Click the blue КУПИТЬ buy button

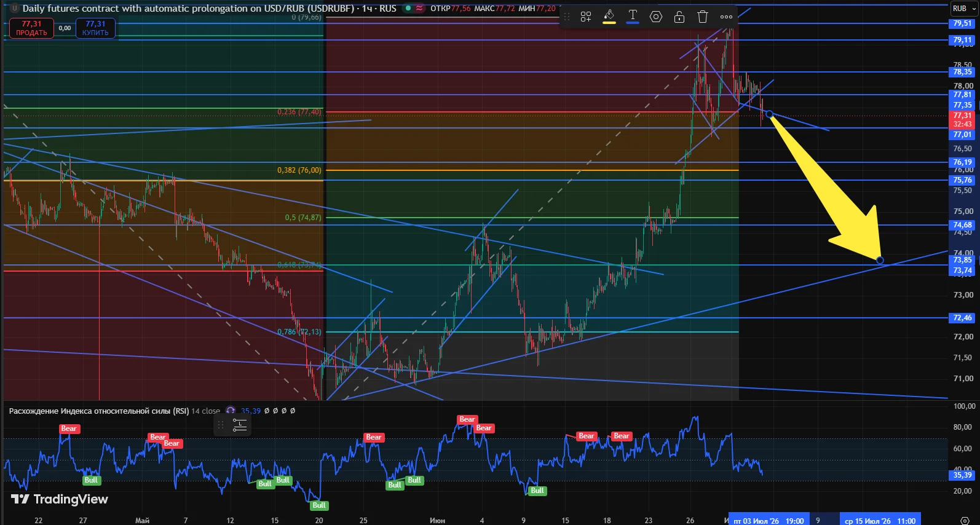[x=95, y=28]
